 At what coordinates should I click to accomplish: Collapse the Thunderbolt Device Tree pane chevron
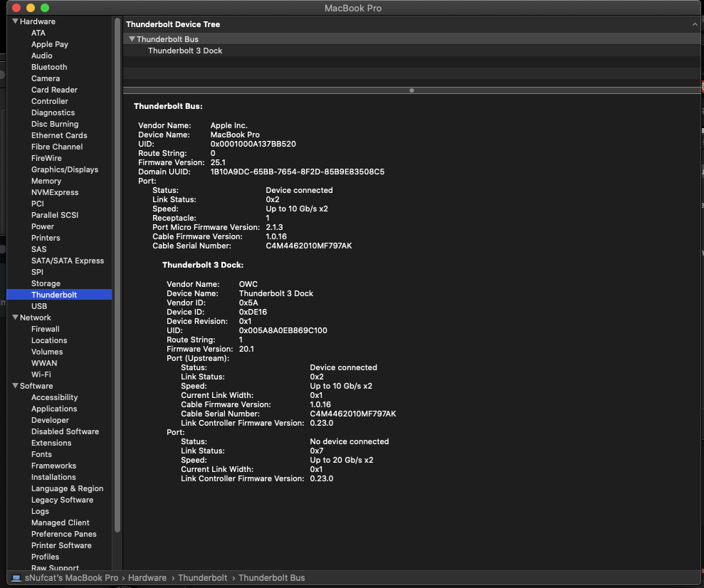tap(694, 23)
